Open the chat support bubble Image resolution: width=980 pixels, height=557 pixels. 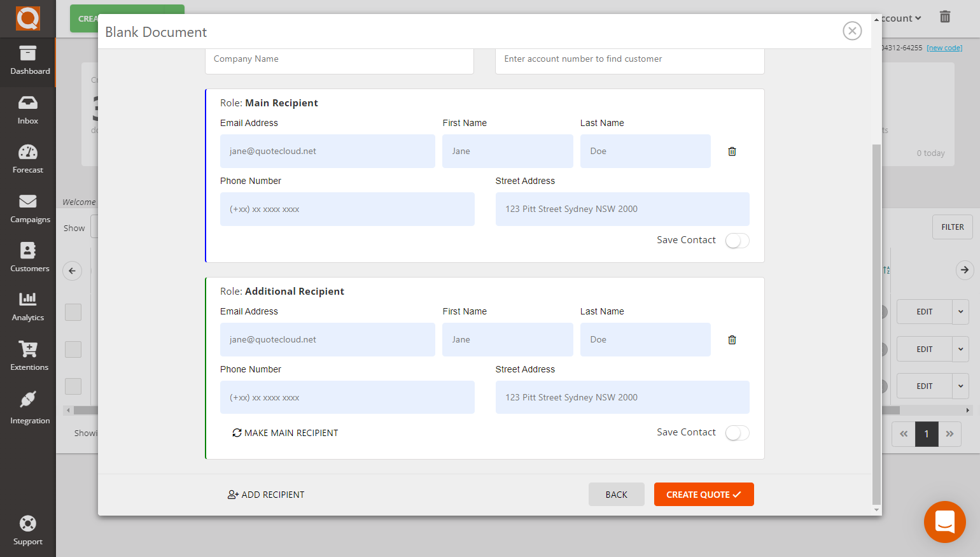[944, 522]
